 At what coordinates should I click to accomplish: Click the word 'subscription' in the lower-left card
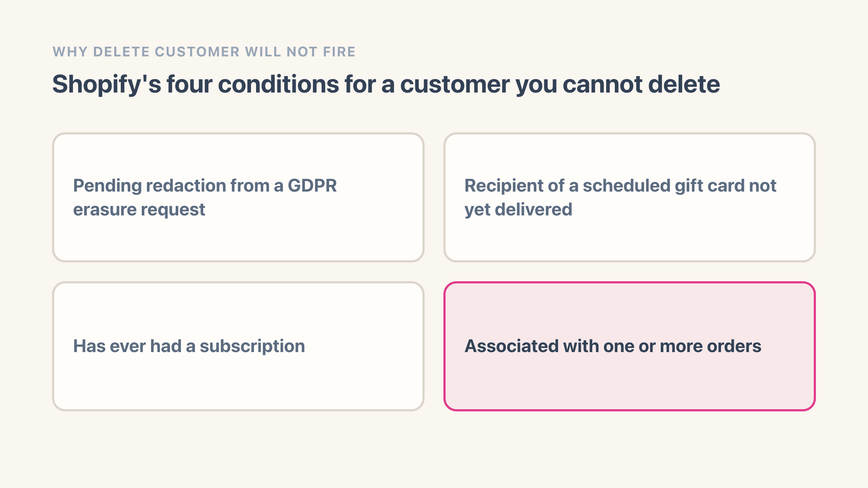pyautogui.click(x=252, y=346)
